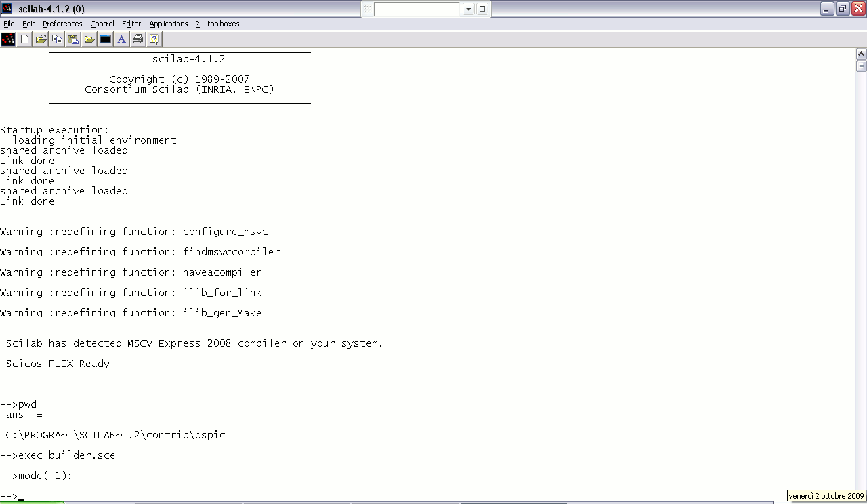Image resolution: width=867 pixels, height=504 pixels.
Task: Click the grip handle of floating toolbar
Action: 367,9
